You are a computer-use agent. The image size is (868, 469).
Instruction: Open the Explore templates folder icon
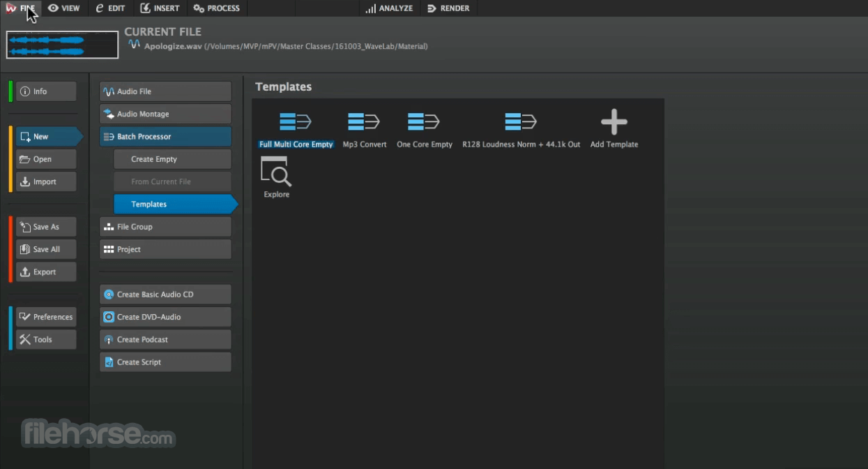tap(276, 172)
